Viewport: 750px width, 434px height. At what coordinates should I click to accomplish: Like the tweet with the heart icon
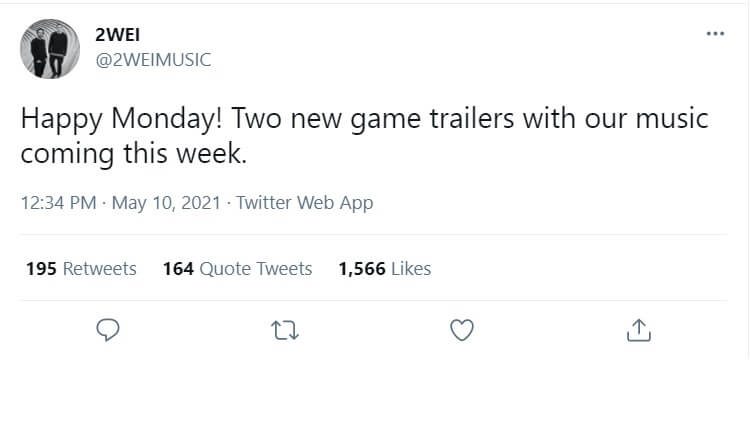point(461,329)
